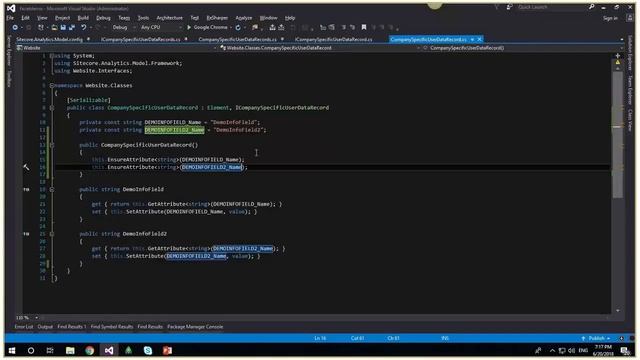Start debugging with Google Chrome play button
Screen dimensions: 640x360
[207, 27]
